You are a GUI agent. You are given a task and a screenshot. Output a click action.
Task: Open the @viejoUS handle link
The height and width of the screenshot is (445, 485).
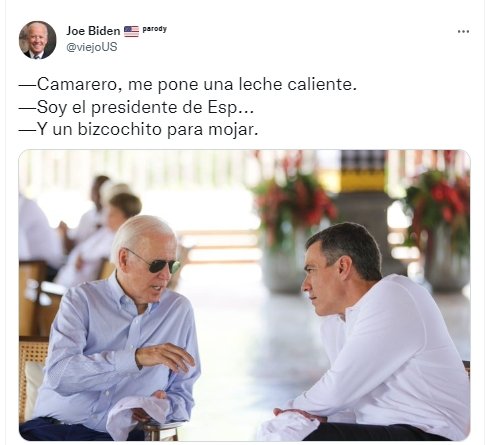coord(92,47)
